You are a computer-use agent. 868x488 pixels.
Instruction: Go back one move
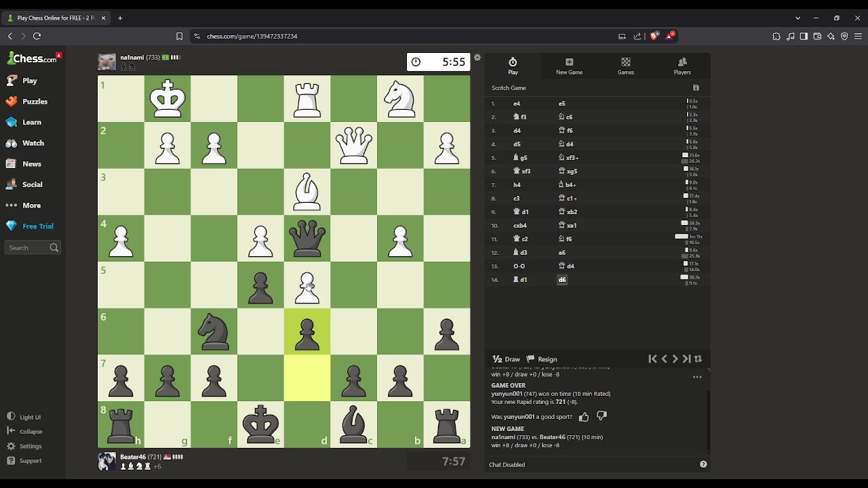click(664, 359)
